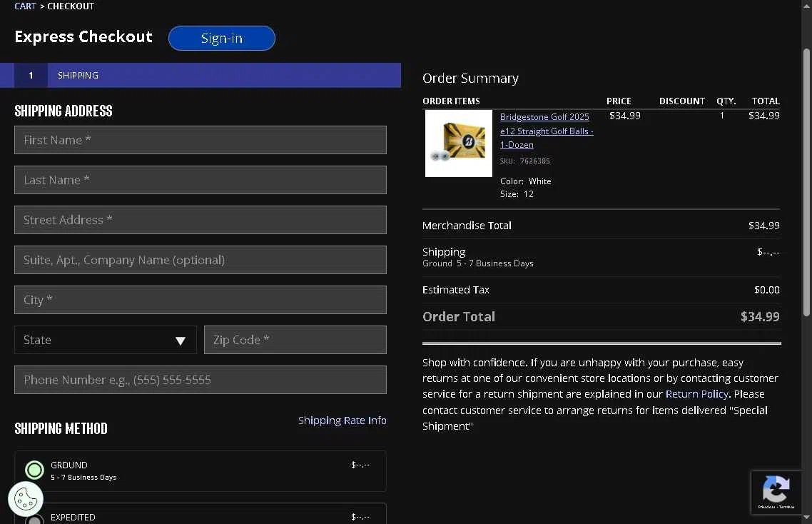The width and height of the screenshot is (812, 524).
Task: Click the Merchandise Total label
Action: (x=467, y=226)
